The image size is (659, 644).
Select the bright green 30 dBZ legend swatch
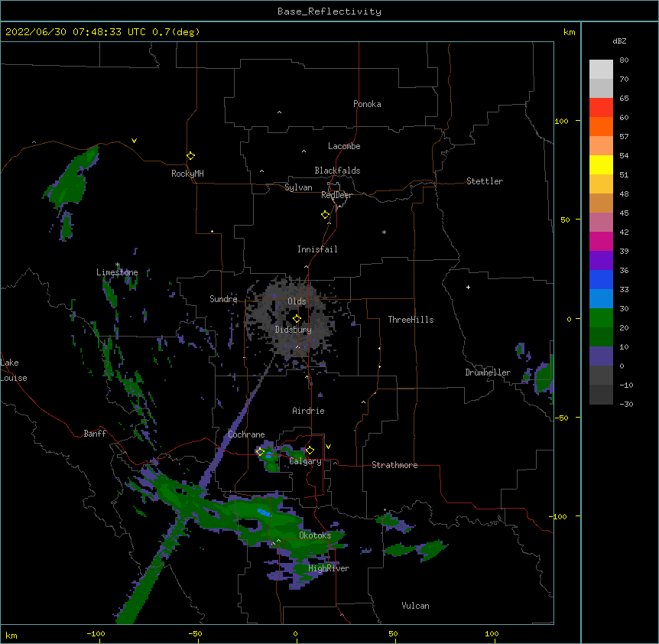pyautogui.click(x=601, y=318)
